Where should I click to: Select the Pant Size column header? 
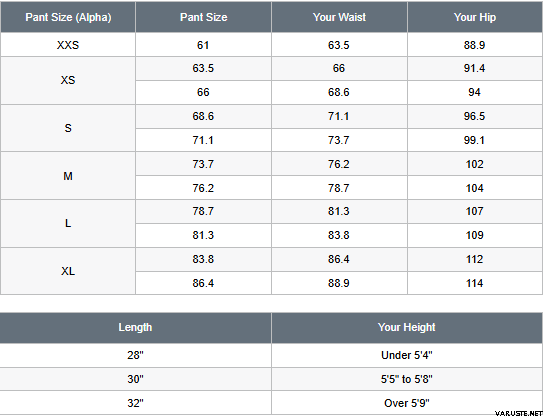(x=203, y=17)
